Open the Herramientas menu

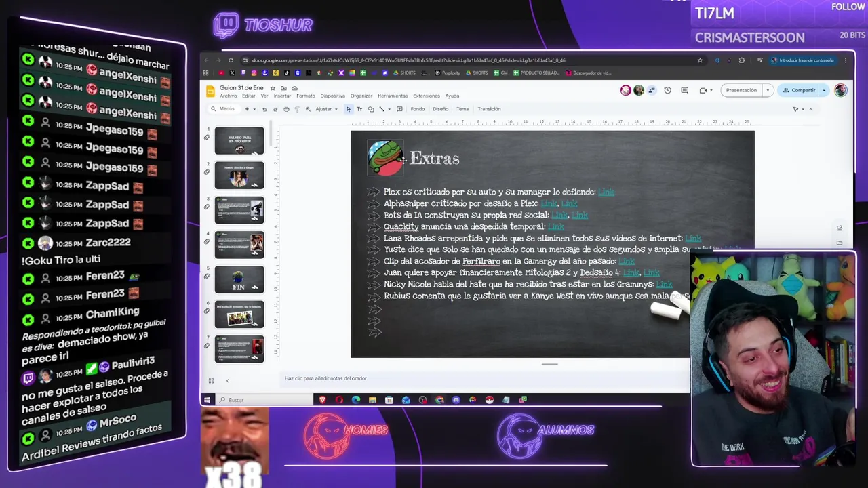pos(393,96)
